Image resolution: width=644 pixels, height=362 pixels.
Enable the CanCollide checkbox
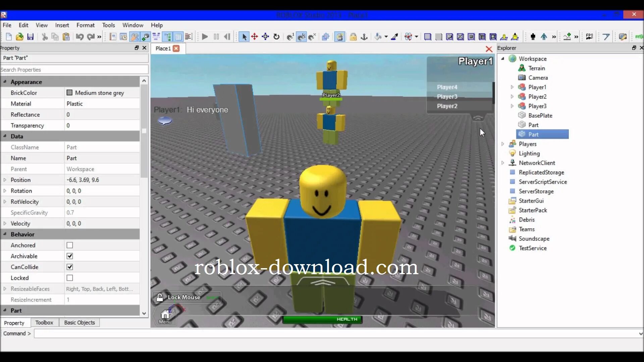pyautogui.click(x=69, y=267)
